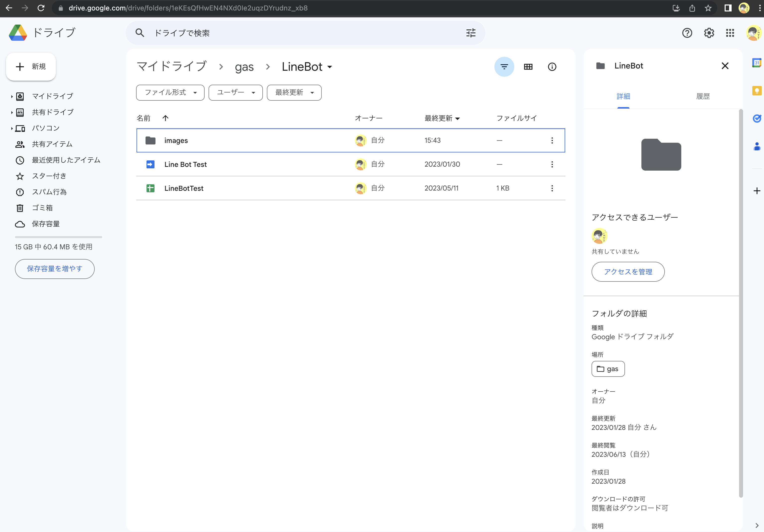Screen dimensions: 764x532
Task: Close the LineBot details panel
Action: tap(725, 66)
